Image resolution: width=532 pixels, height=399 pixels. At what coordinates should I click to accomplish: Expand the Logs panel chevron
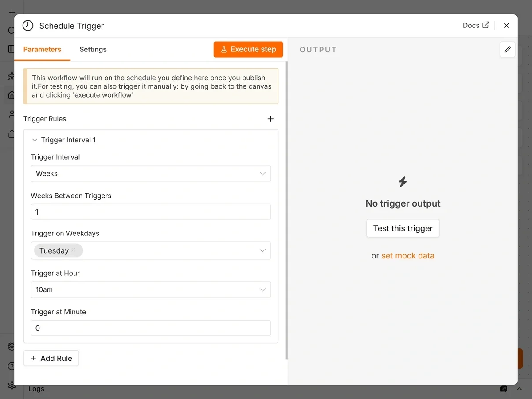tap(519, 389)
